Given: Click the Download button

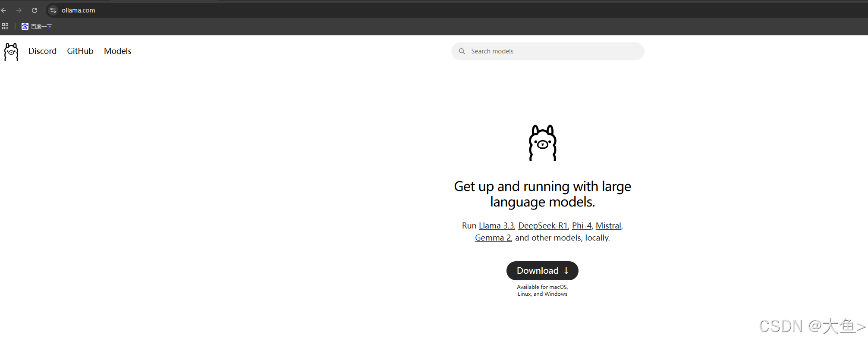Looking at the screenshot, I should (x=542, y=271).
